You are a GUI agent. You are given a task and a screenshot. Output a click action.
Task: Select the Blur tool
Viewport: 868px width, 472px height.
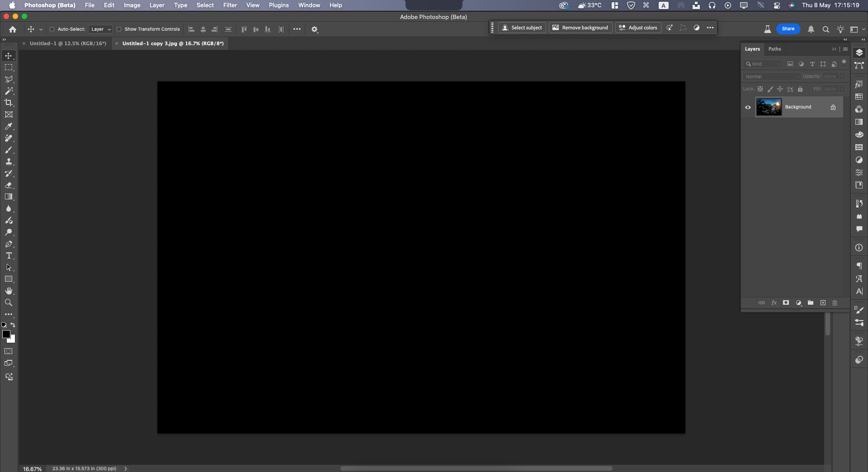(9, 209)
